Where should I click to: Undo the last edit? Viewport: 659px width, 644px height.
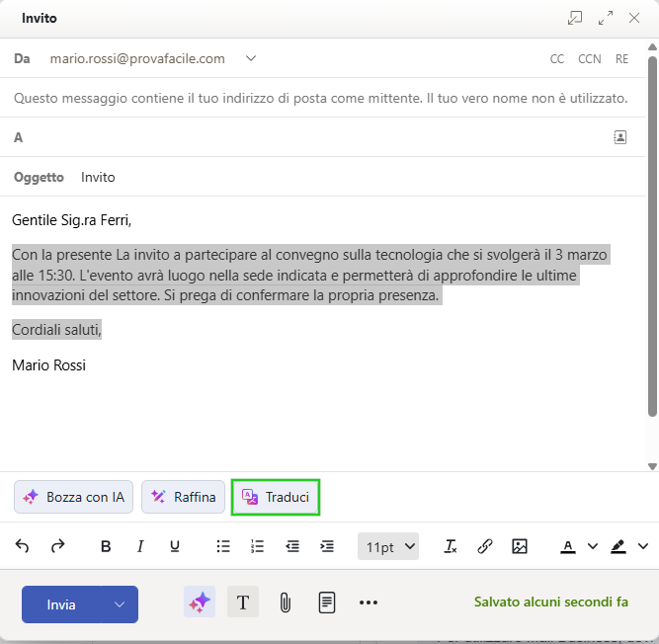coord(23,546)
